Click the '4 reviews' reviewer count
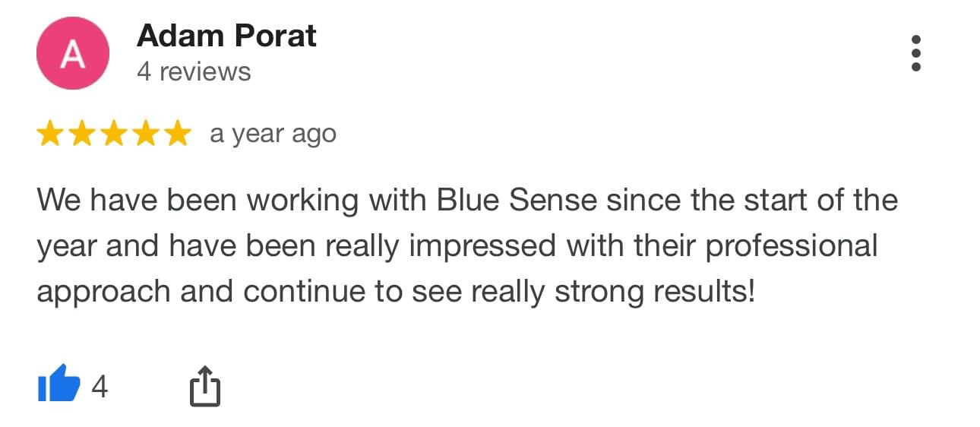This screenshot has height=427, width=980. click(x=194, y=71)
